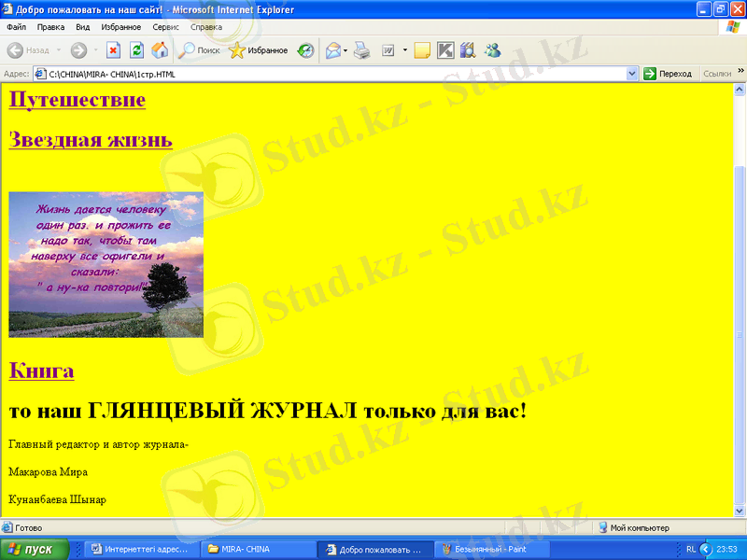
Task: Stop page loading with red X icon
Action: point(113,50)
